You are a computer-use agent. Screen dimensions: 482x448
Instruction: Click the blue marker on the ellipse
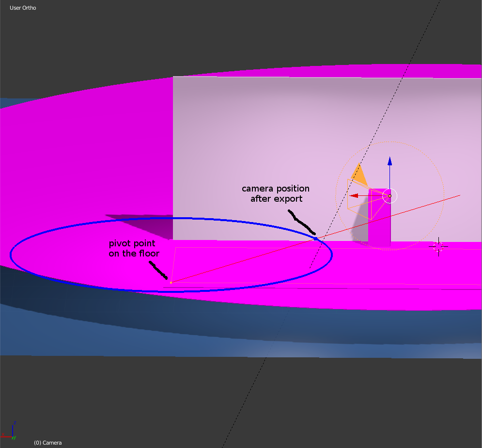point(316,238)
